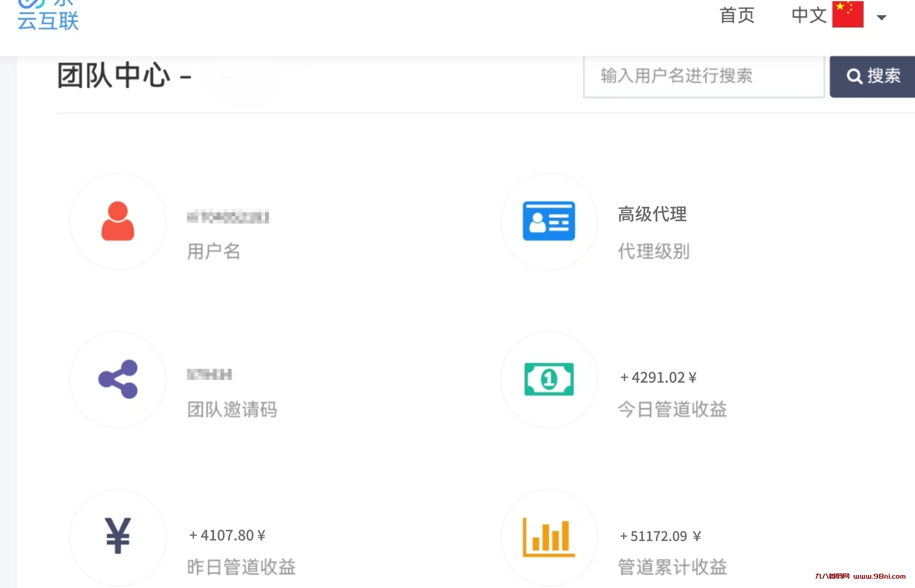Select the 中文 language option

click(809, 15)
